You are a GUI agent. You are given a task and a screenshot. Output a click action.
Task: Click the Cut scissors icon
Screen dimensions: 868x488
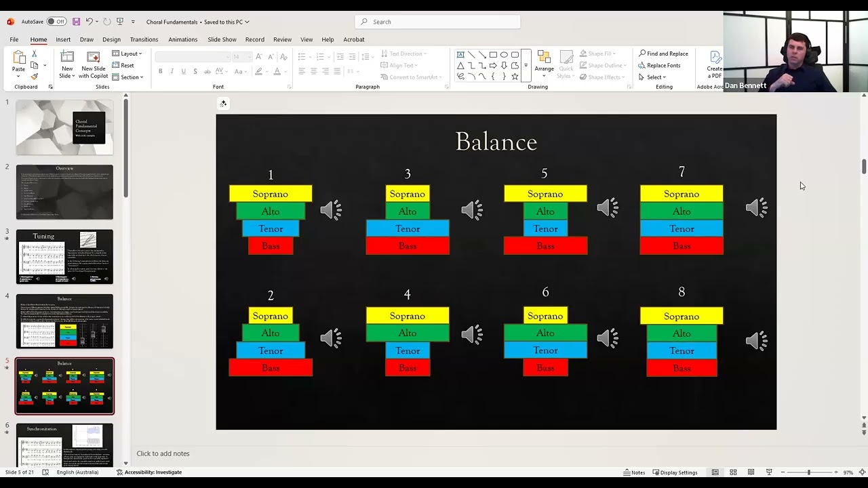coord(34,54)
